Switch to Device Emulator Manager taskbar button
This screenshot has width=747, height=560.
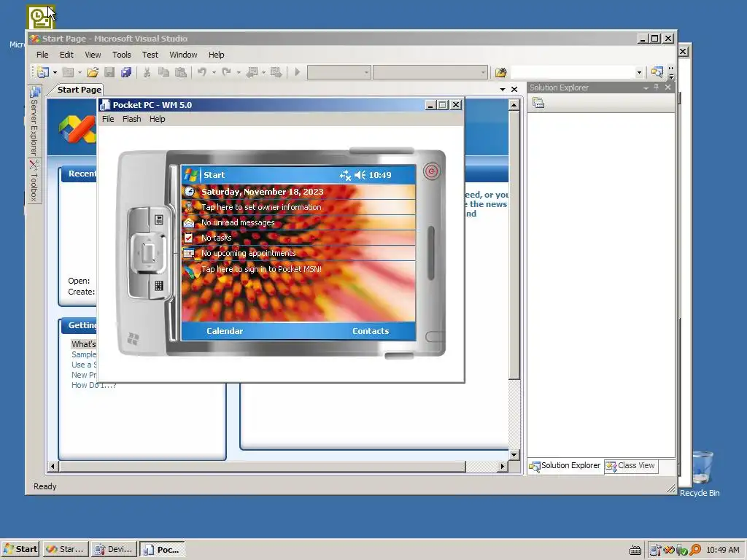[114, 549]
